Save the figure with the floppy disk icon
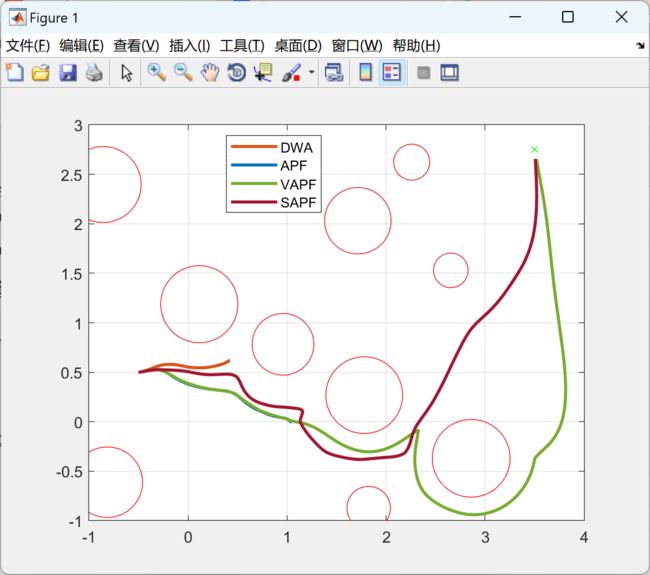The image size is (650, 575). pos(68,73)
